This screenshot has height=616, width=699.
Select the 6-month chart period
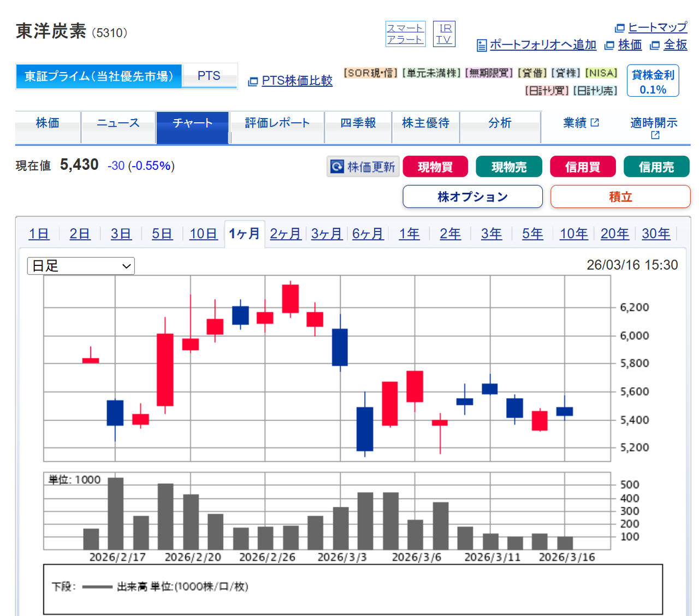click(368, 234)
